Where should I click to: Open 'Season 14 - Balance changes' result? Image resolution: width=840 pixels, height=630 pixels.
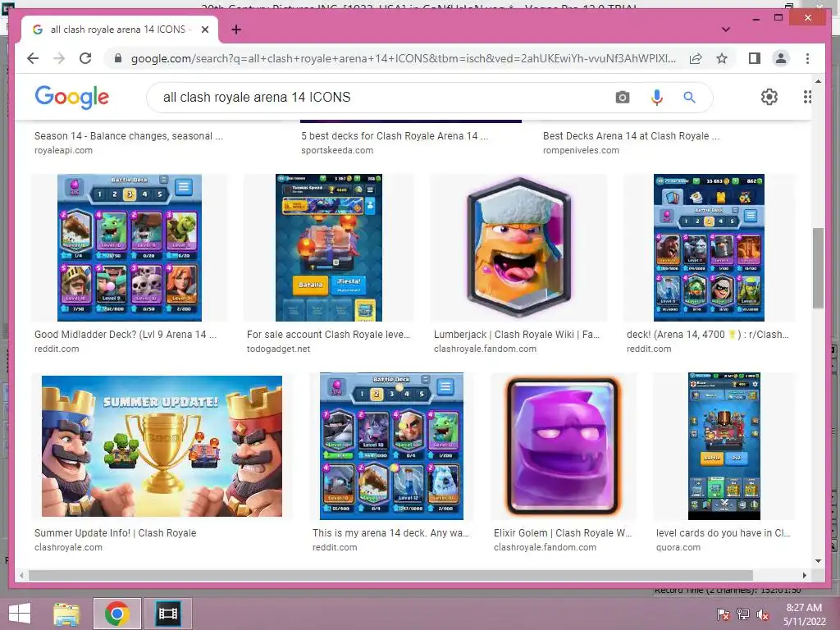click(129, 136)
